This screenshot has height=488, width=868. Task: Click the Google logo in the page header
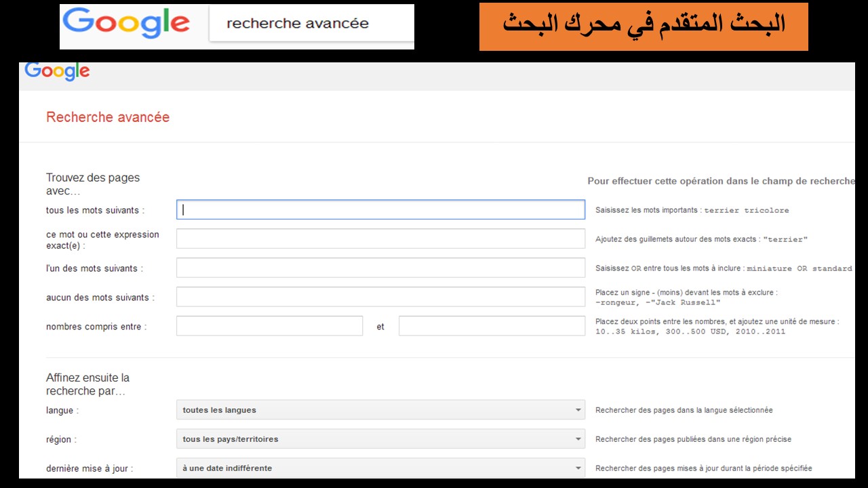[57, 71]
